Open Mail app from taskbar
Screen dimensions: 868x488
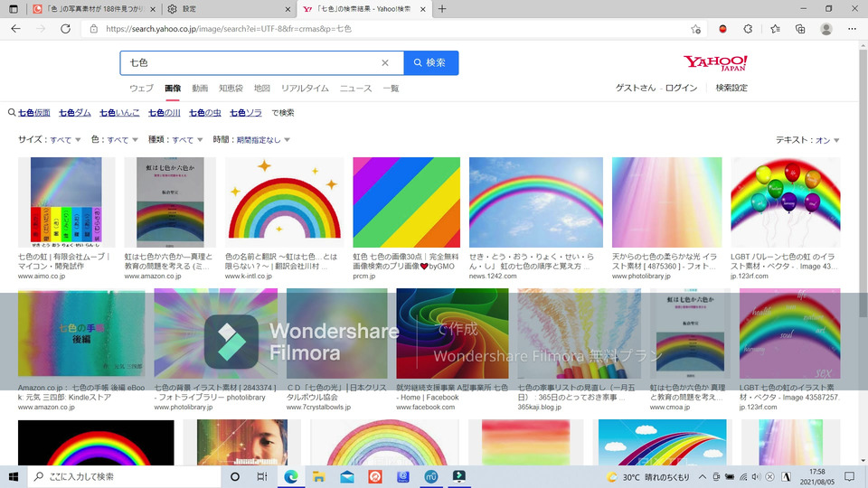point(347,476)
